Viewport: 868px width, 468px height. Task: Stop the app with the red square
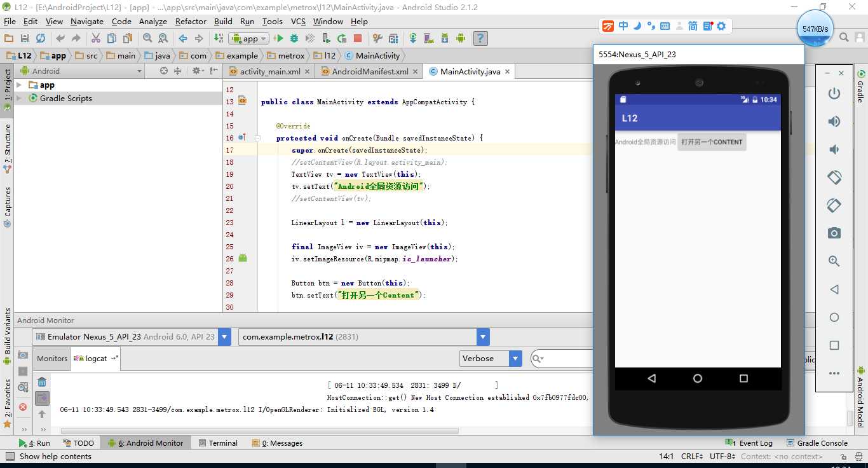coord(358,38)
